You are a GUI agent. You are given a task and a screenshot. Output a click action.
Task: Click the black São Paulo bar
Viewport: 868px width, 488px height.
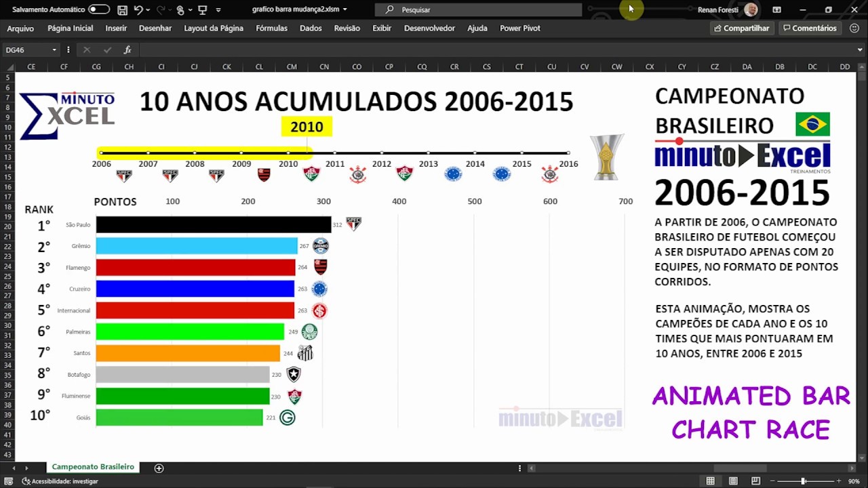click(x=214, y=225)
